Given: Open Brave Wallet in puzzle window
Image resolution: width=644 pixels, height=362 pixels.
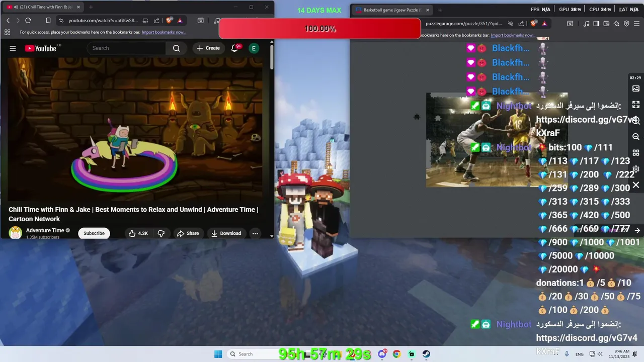Looking at the screenshot, I should click(606, 24).
